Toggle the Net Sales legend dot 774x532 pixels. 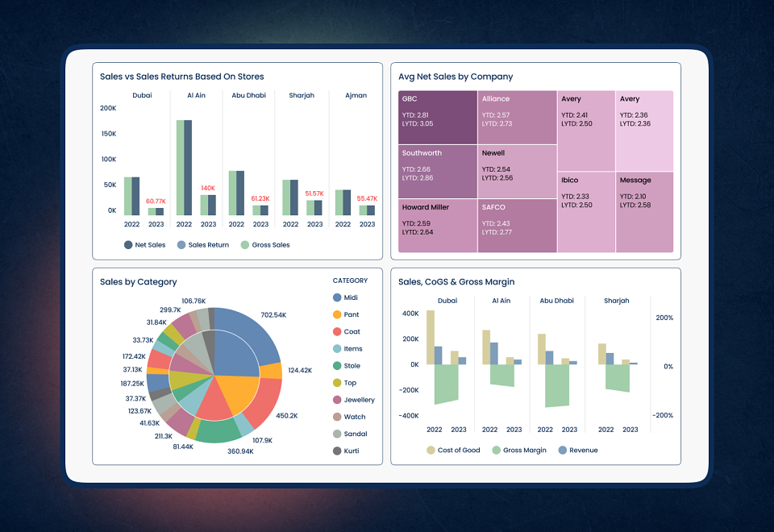(128, 245)
